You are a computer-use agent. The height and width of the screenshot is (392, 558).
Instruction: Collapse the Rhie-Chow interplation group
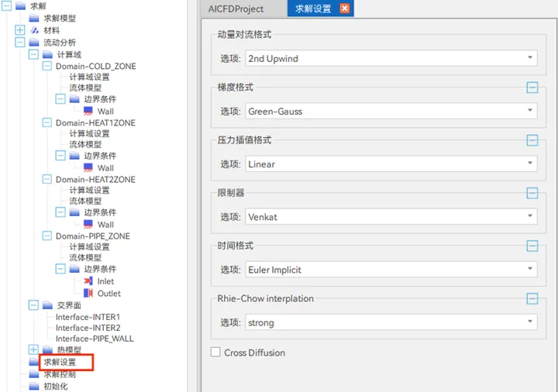532,299
